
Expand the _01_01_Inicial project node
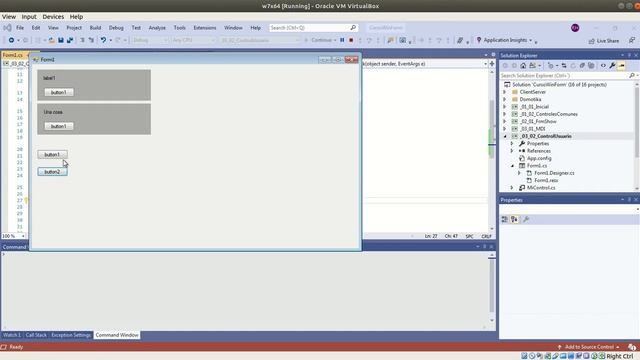(x=505, y=107)
